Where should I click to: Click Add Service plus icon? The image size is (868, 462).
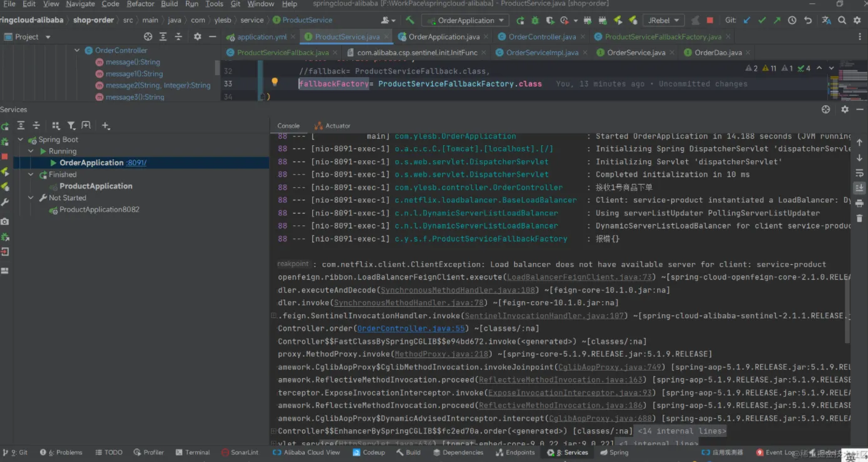point(106,126)
